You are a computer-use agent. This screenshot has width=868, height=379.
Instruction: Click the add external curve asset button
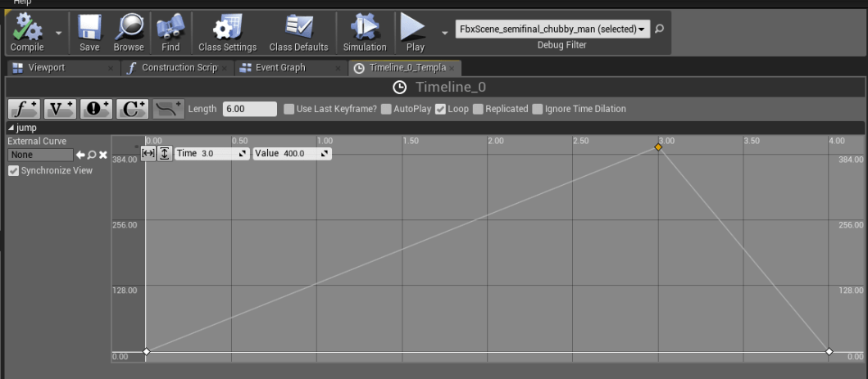point(168,109)
